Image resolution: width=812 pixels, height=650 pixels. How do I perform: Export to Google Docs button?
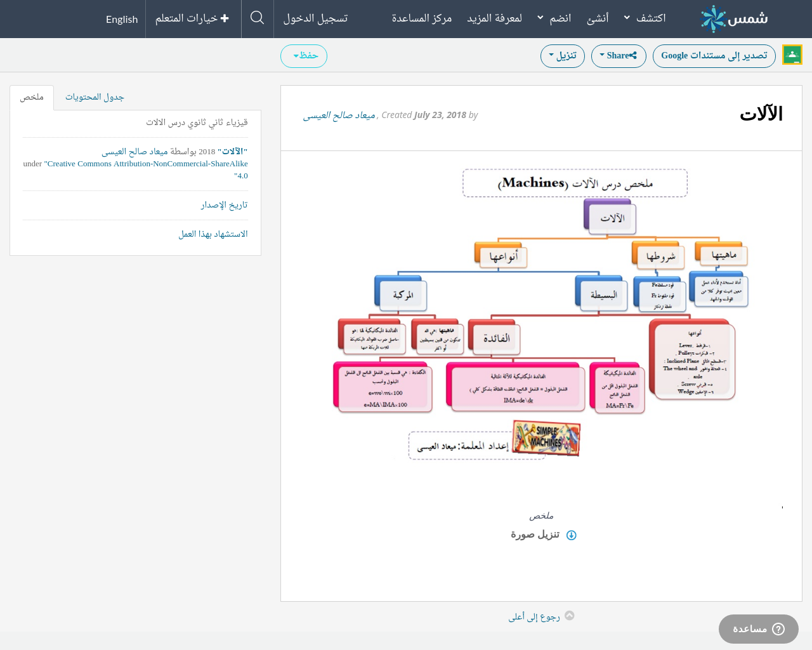point(714,56)
